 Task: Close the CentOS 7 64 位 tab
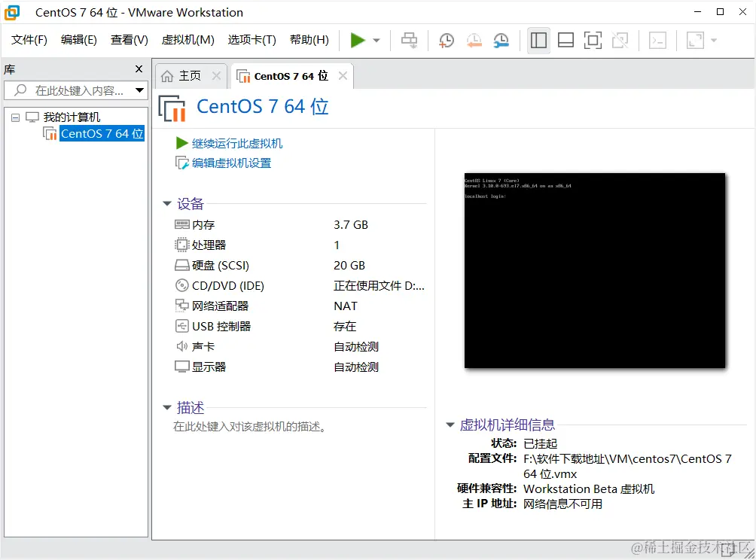click(x=343, y=76)
